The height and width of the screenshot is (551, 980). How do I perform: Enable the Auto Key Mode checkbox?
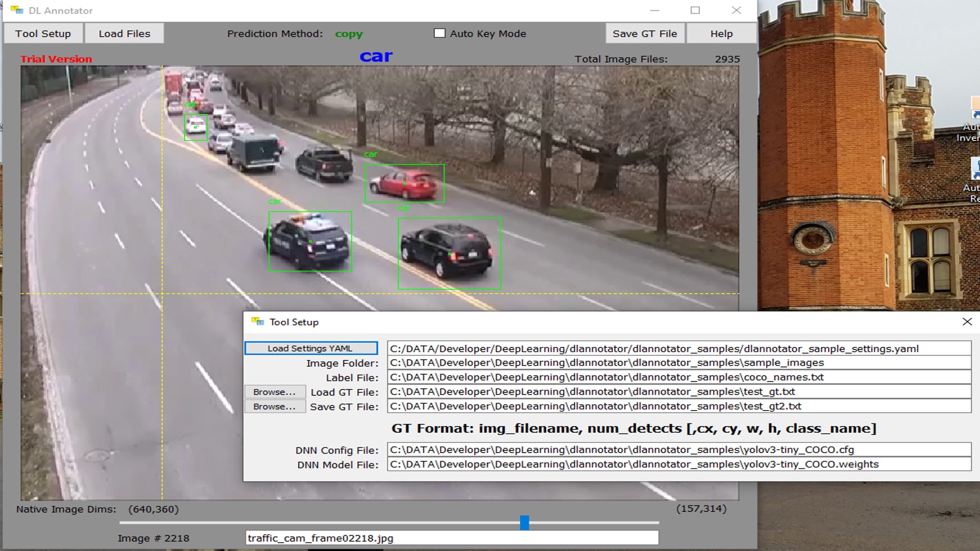(439, 34)
